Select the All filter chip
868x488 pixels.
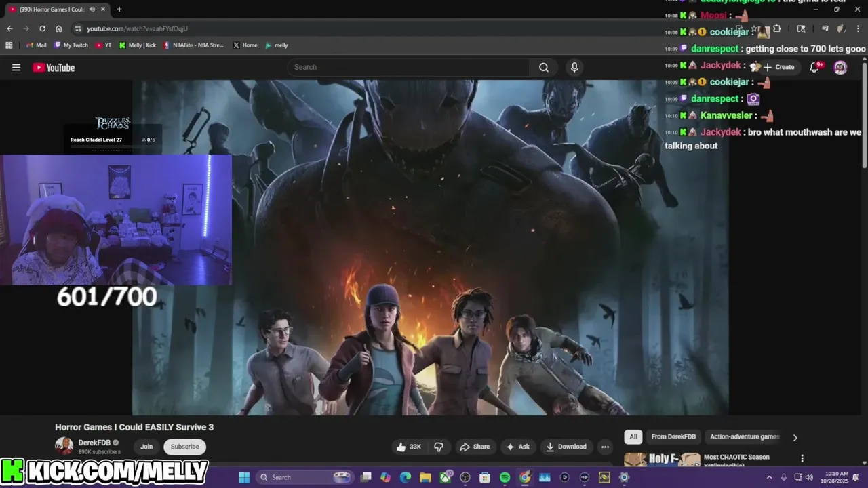click(633, 437)
